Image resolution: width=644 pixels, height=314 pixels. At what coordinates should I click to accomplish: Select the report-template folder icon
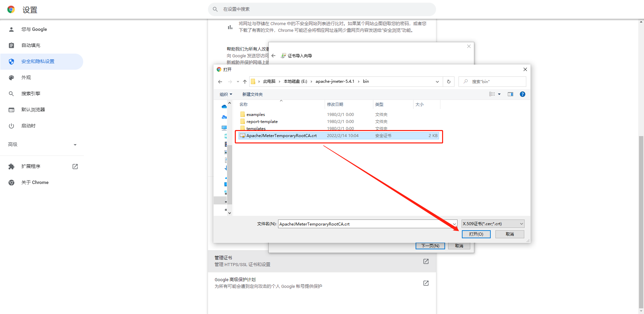point(243,122)
